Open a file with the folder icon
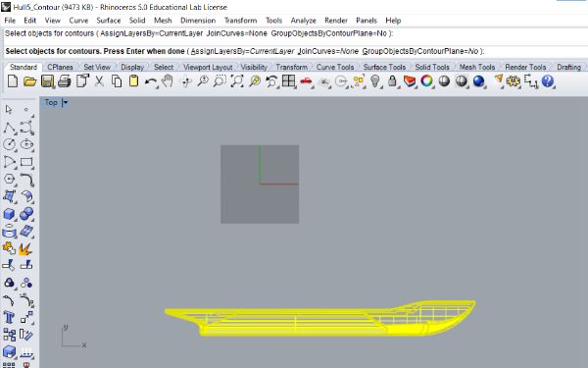The image size is (588, 368). point(29,81)
